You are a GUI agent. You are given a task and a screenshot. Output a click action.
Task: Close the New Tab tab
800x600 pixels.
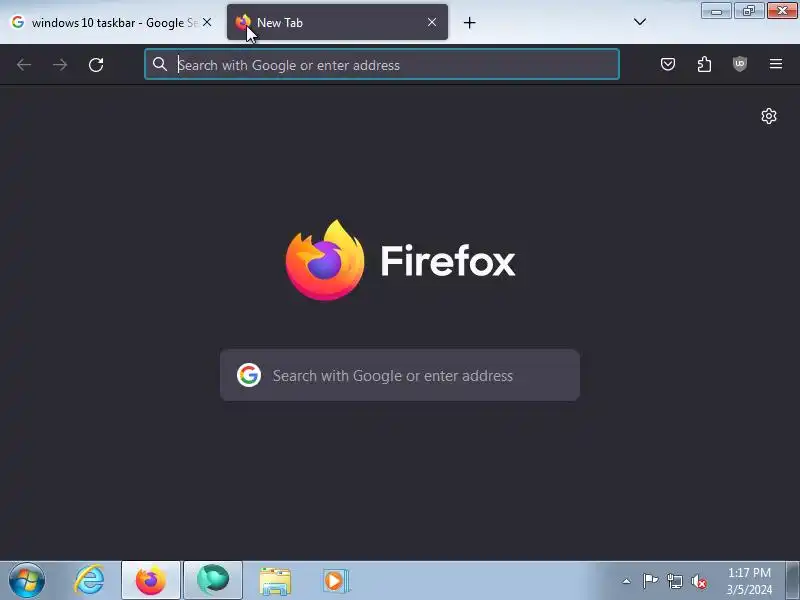[432, 22]
